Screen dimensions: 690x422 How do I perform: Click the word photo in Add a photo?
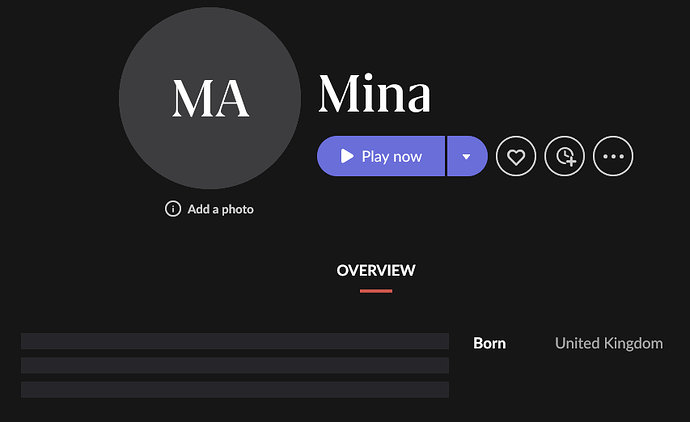pyautogui.click(x=238, y=209)
